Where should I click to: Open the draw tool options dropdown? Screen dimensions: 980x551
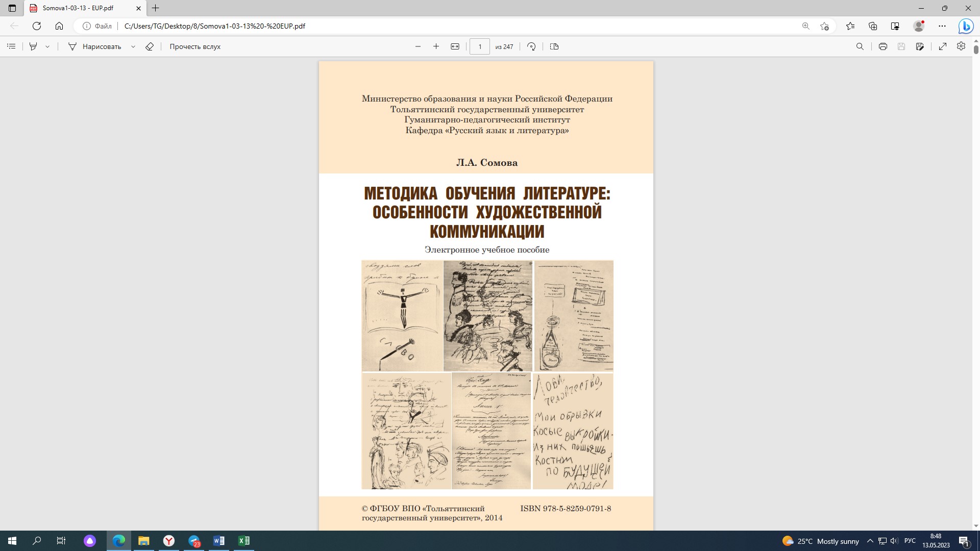(x=133, y=46)
